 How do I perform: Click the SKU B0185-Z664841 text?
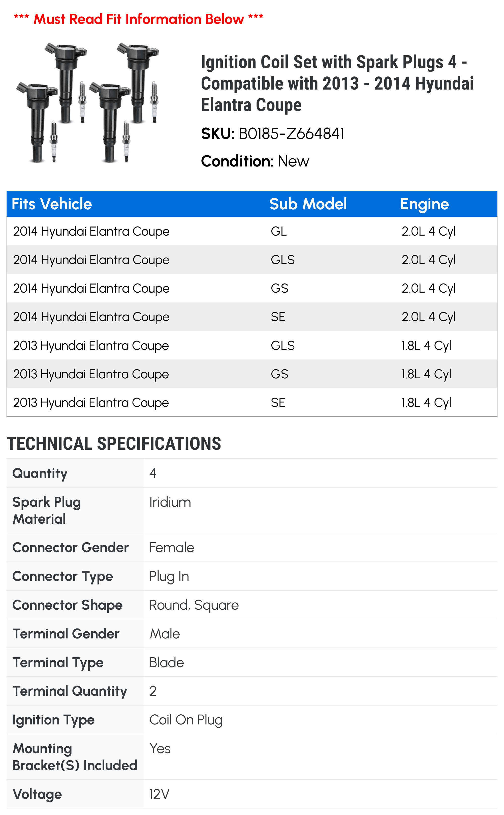272,134
